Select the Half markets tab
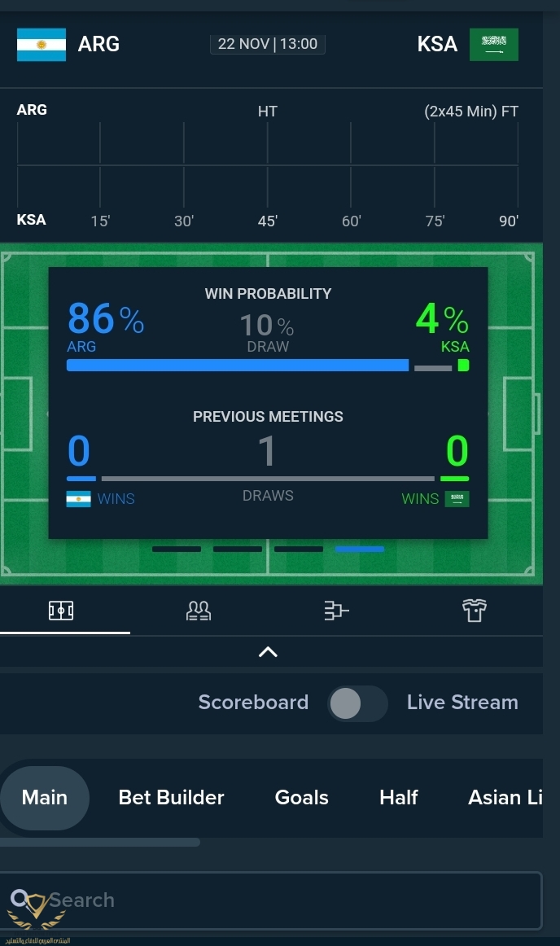Viewport: 560px width, 946px height. (399, 797)
